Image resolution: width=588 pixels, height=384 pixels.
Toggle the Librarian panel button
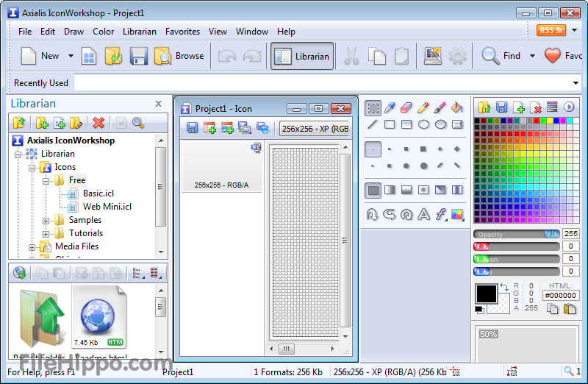302,57
